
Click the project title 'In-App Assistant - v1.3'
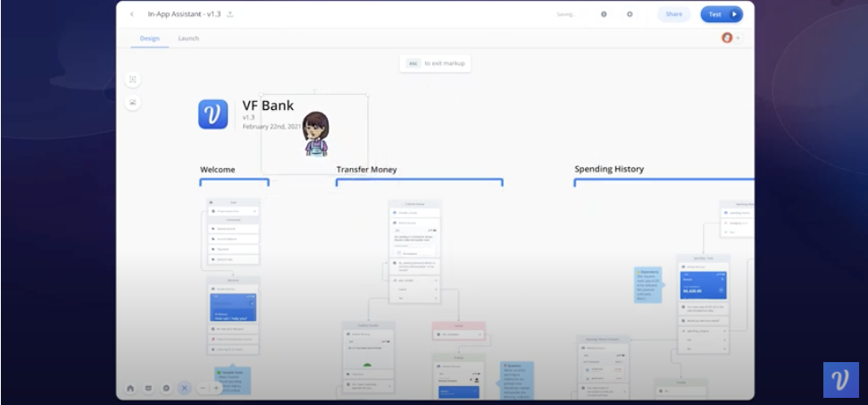[x=184, y=14]
